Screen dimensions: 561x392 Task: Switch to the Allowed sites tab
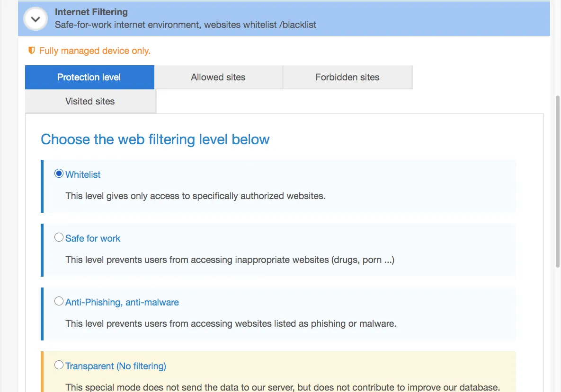(218, 77)
